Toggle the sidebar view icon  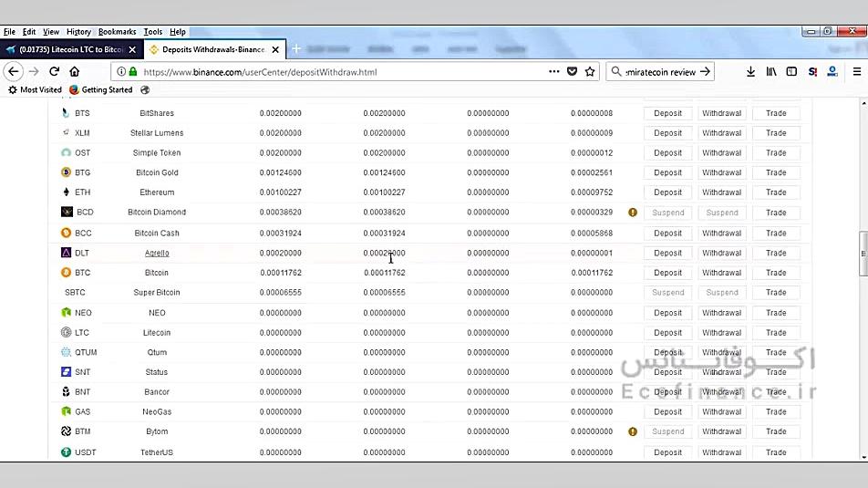[791, 71]
